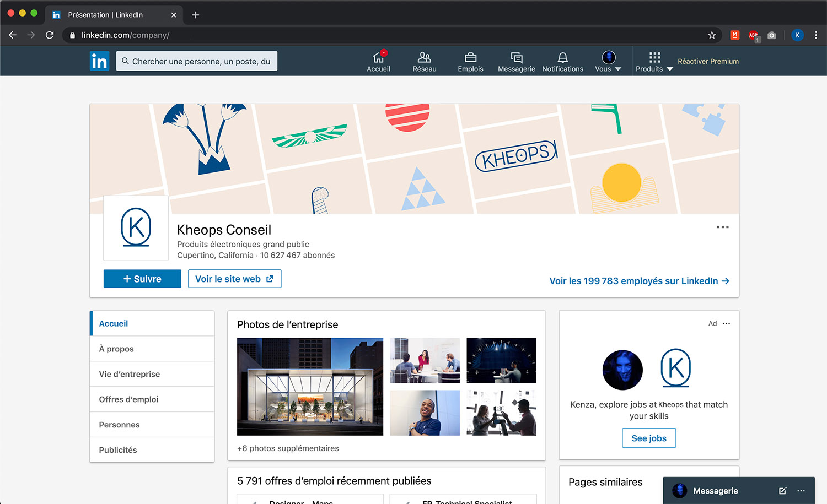Select the Vie d'entreprise tab
This screenshot has width=827, height=504.
pos(152,374)
